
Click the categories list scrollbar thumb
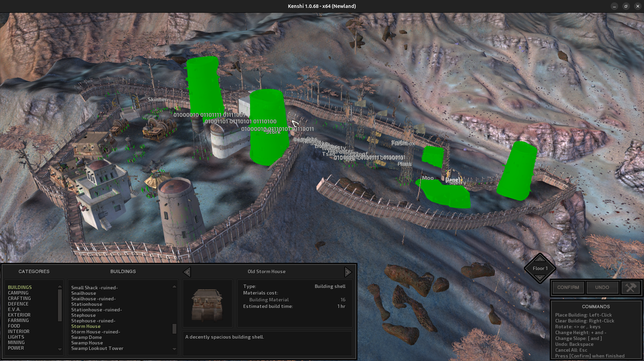60,305
